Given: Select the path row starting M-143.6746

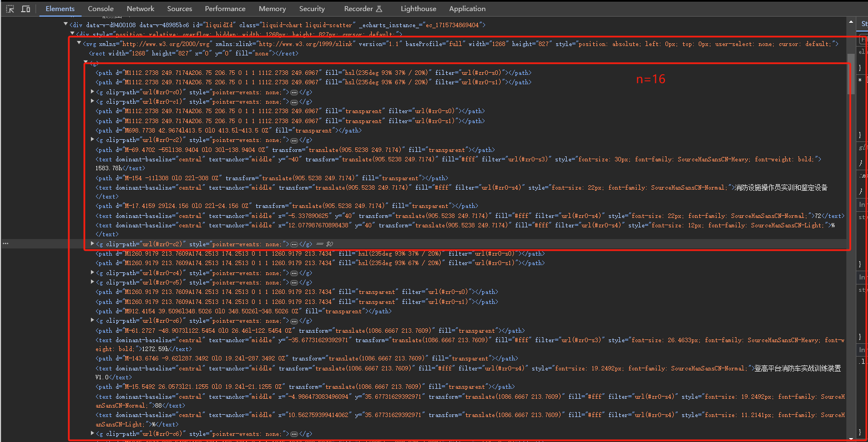Looking at the screenshot, I should pyautogui.click(x=306, y=358).
